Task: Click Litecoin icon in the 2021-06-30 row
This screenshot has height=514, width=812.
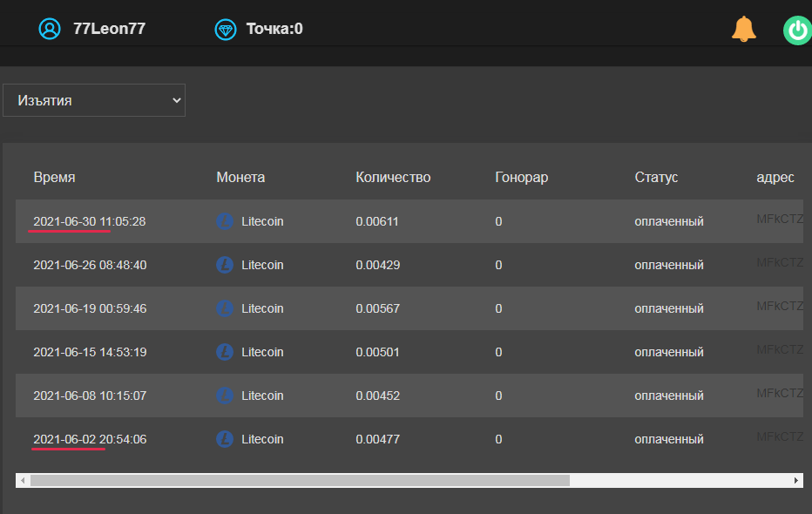Action: [224, 221]
